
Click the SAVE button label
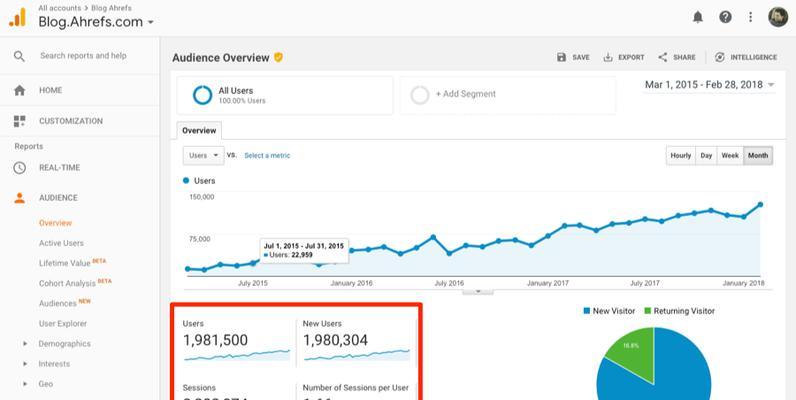point(581,57)
